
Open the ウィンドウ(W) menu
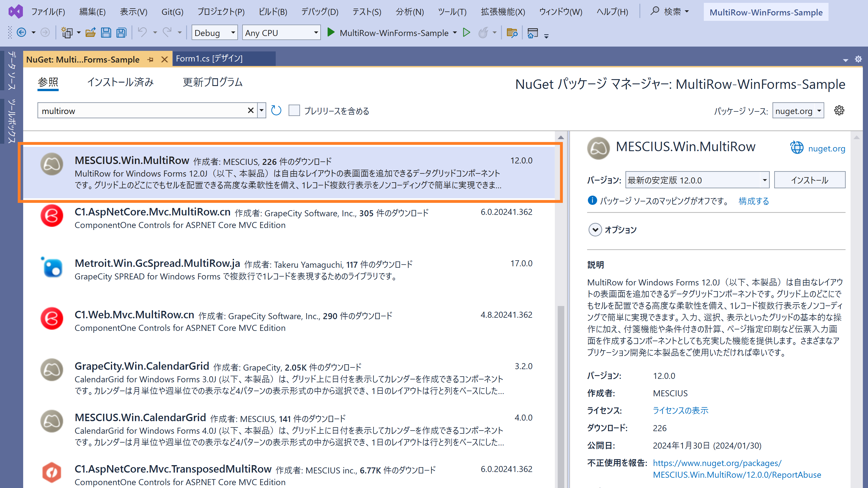561,12
